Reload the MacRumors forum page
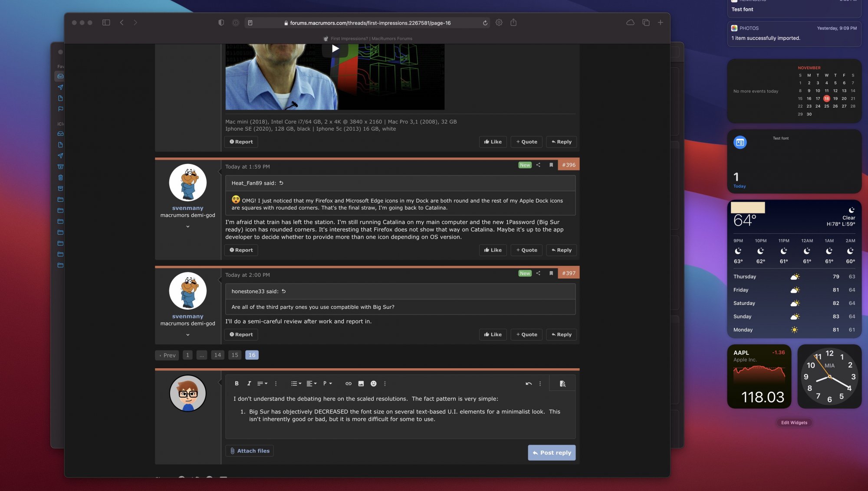 click(x=485, y=23)
